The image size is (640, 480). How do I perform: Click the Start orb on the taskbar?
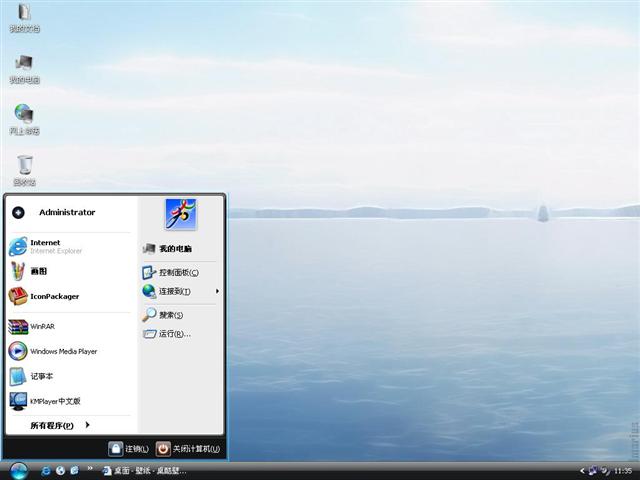coord(18,470)
